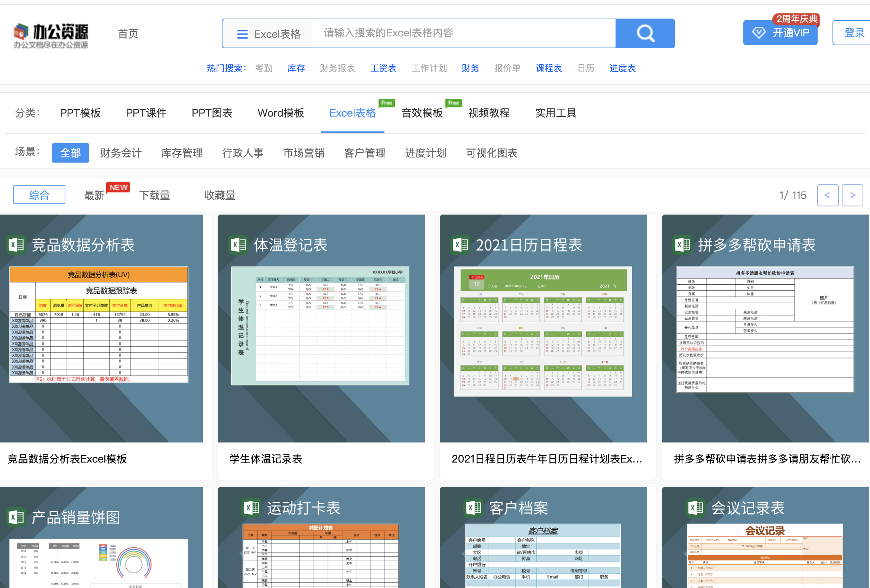Switch to 音效模板 category
This screenshot has width=870, height=588.
click(422, 113)
